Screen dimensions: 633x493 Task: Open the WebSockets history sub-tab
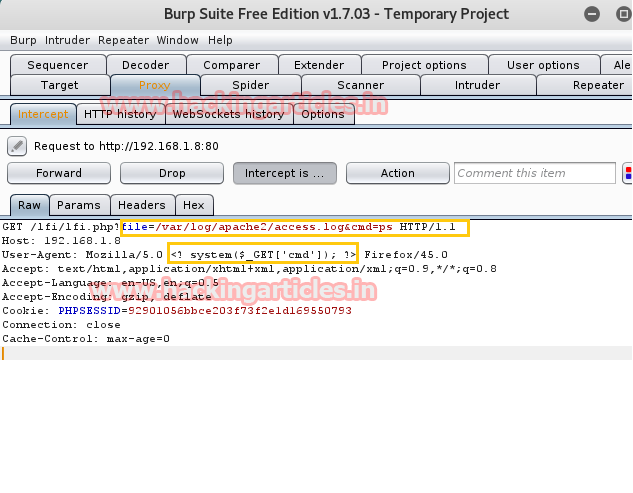[228, 114]
